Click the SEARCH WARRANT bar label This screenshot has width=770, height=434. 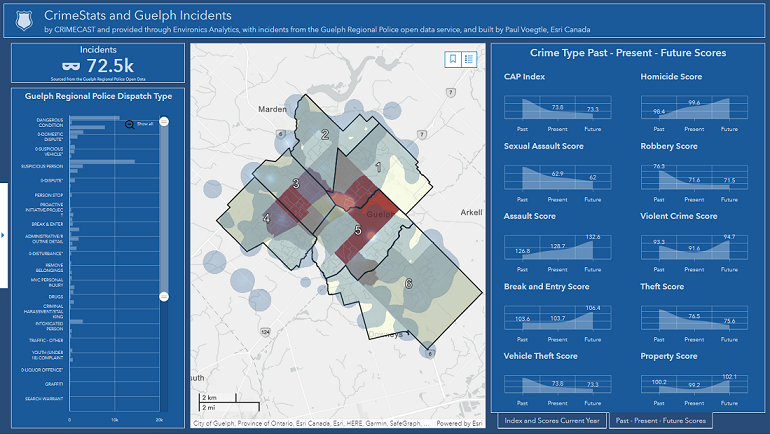coord(44,399)
